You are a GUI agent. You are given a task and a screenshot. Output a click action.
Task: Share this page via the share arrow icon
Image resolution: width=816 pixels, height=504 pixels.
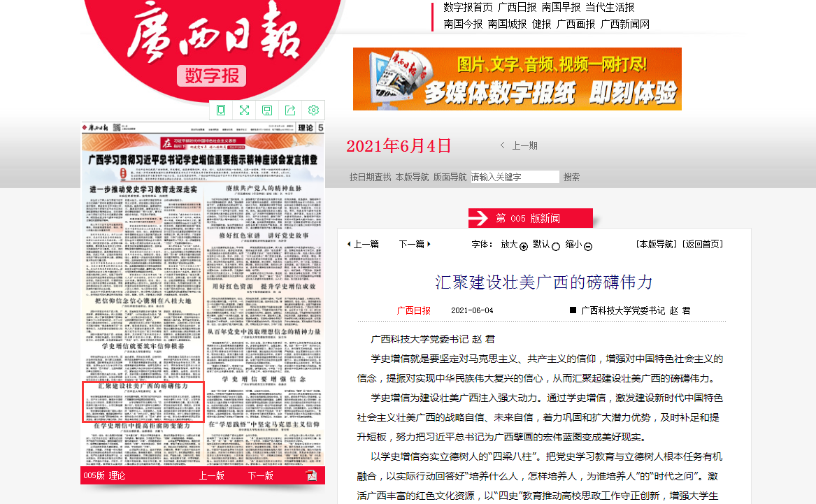tap(290, 110)
